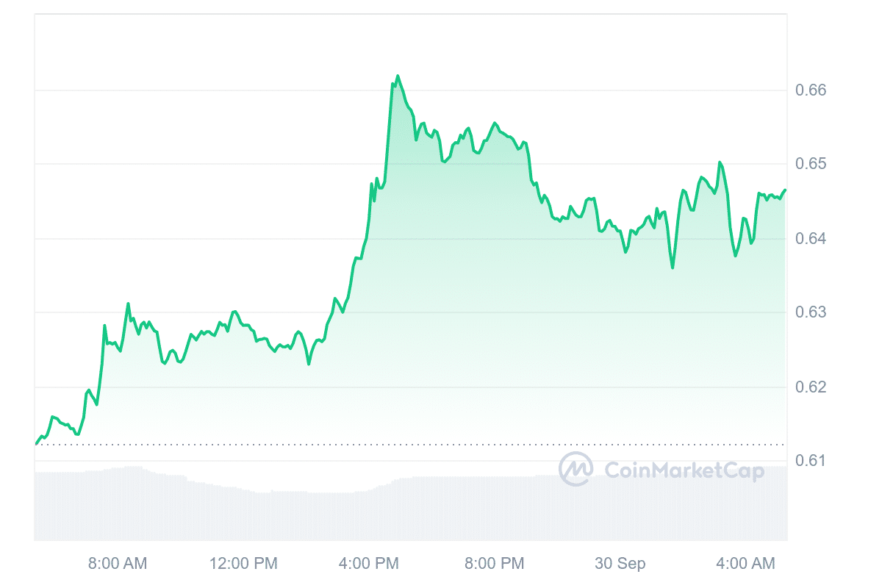Click the 30 Sep date axis label

pyautogui.click(x=620, y=564)
